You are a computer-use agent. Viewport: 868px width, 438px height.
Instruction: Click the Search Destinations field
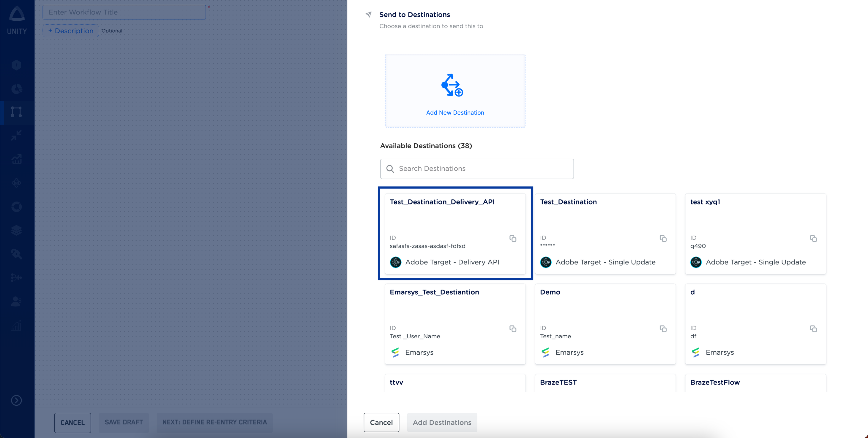point(477,169)
